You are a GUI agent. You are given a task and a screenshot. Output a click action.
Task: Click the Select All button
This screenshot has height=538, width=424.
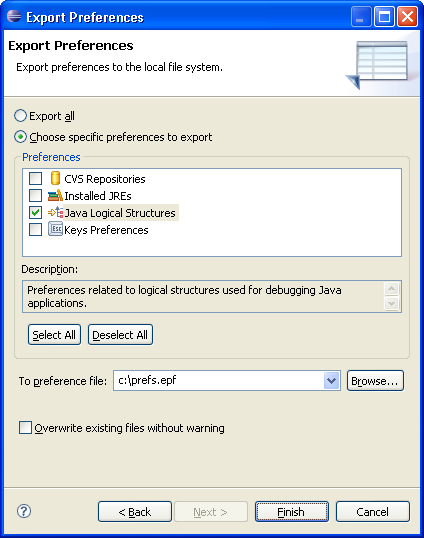coord(54,335)
